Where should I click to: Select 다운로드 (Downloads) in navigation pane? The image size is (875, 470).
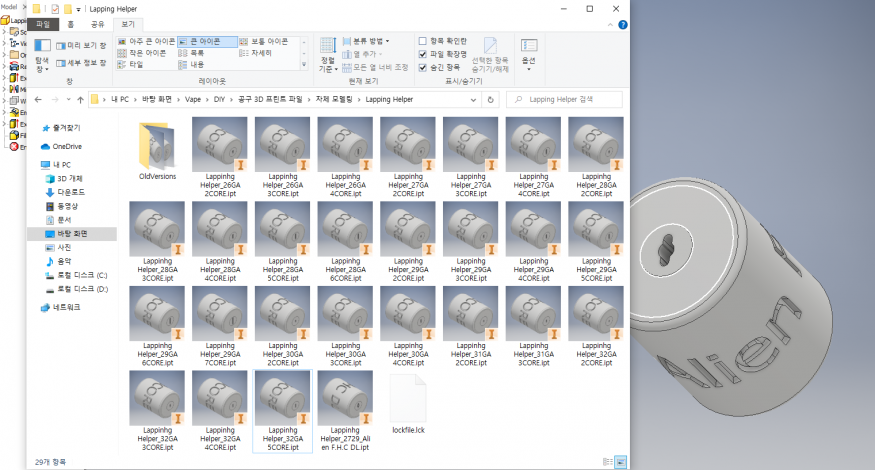tap(70, 191)
